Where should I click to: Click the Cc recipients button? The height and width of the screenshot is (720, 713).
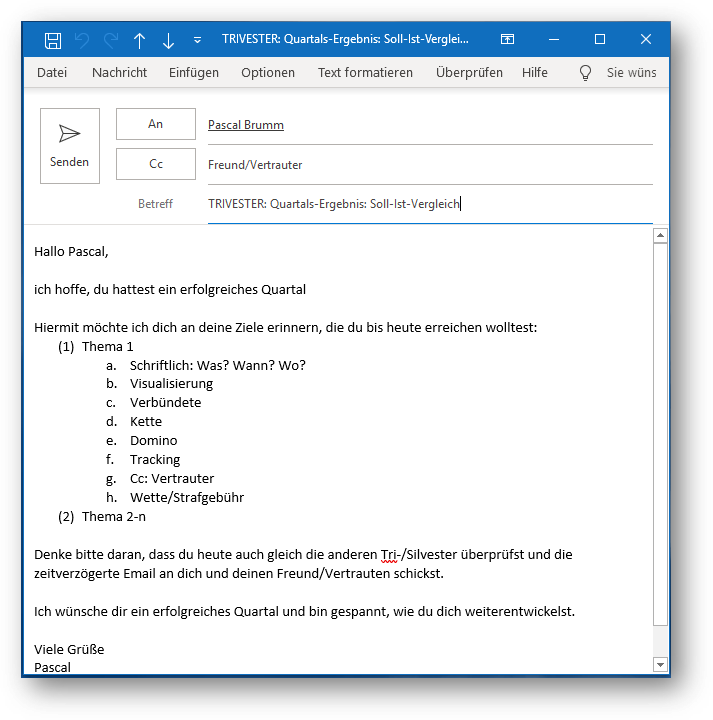point(156,164)
